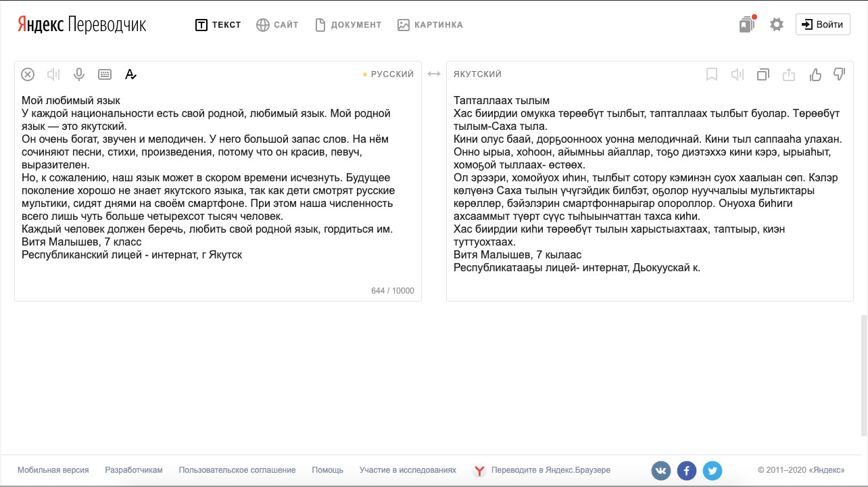This screenshot has height=487, width=868.
Task: Open VK social icon
Action: 661,471
